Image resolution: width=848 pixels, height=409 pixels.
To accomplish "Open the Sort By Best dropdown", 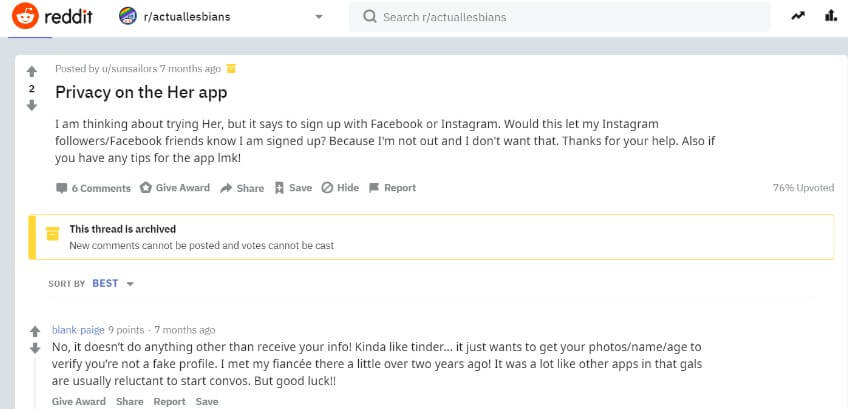I will [x=112, y=283].
